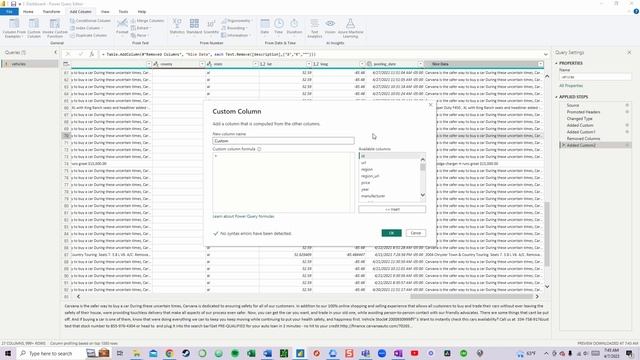Viewport: 640px width, 360px height.
Task: Switch to the Help ribbon tab
Action: (x=142, y=11)
